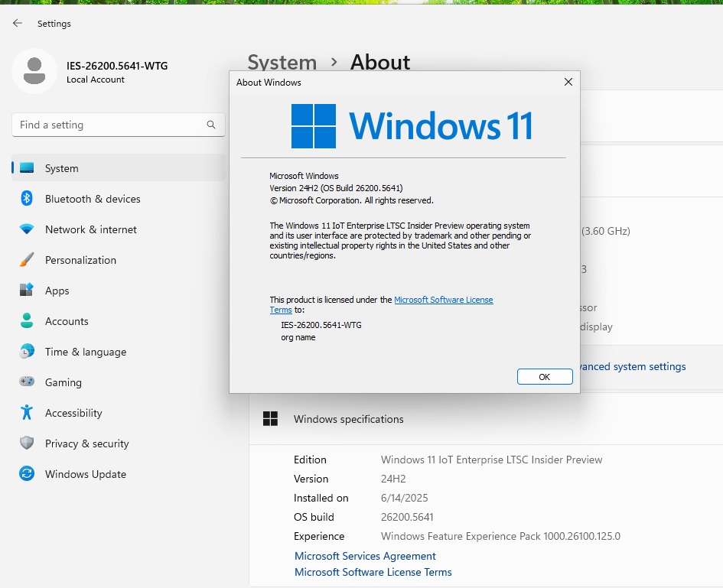This screenshot has width=723, height=588.
Task: Open Network & internet settings
Action: [x=119, y=229]
